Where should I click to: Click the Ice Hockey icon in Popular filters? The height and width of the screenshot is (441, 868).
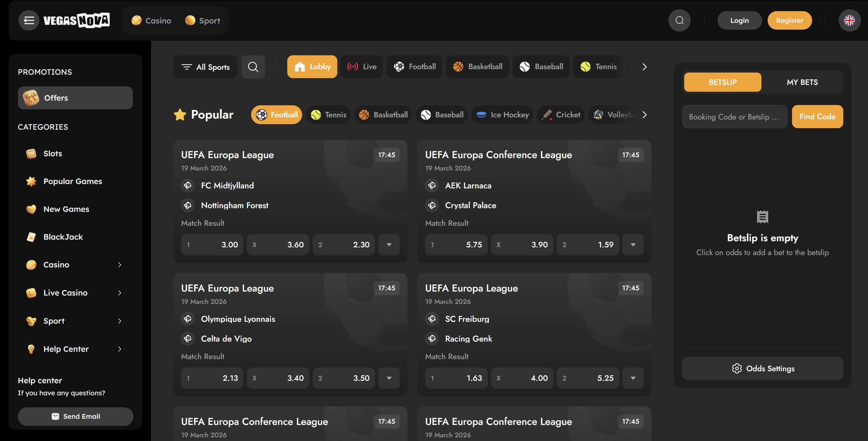(x=482, y=115)
